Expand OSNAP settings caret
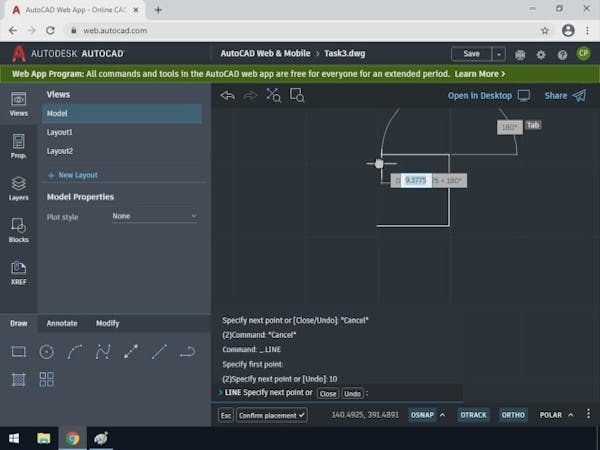The height and width of the screenshot is (450, 600). 443,415
